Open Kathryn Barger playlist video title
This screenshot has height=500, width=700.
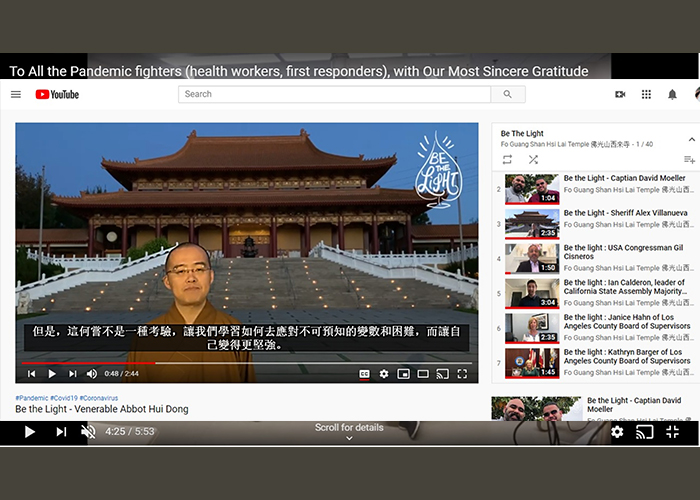point(627,356)
